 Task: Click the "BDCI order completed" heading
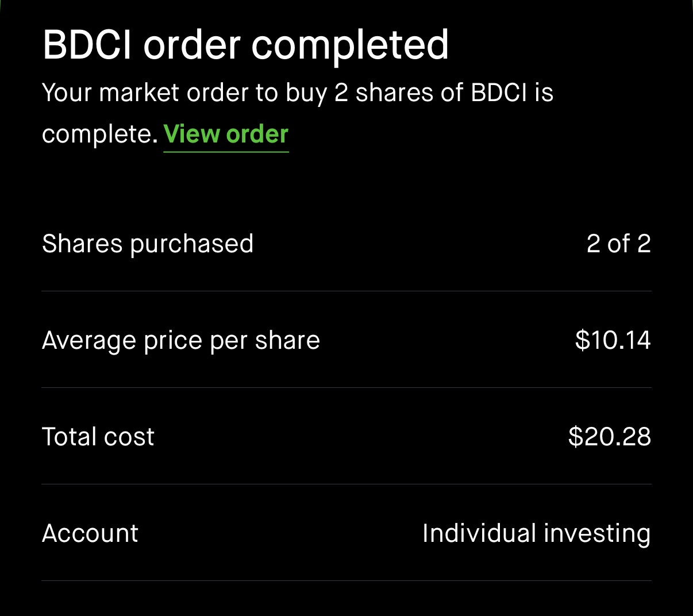[x=245, y=45]
